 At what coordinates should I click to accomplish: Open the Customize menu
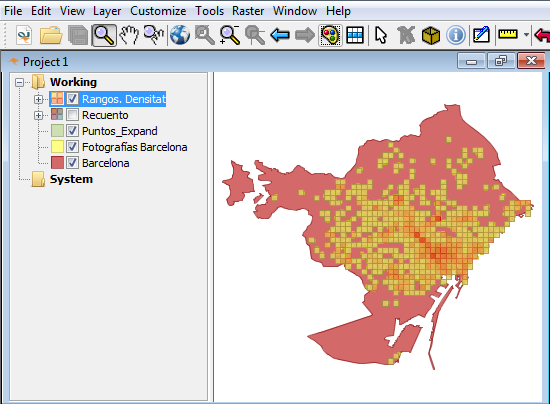tap(158, 11)
